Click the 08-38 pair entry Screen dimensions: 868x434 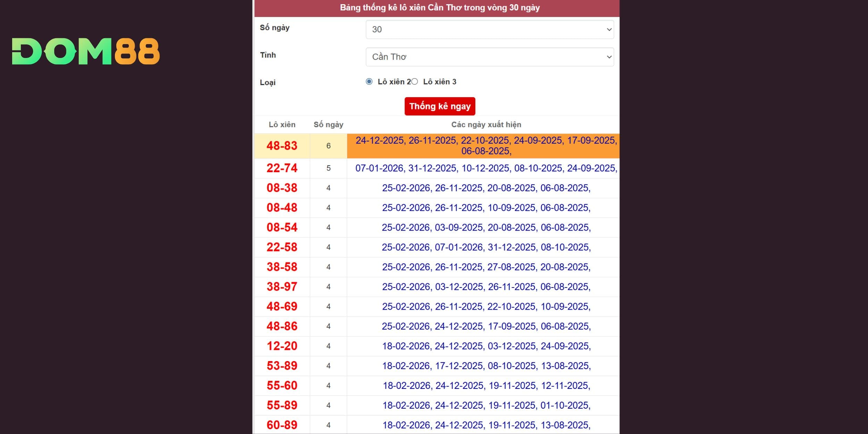(x=282, y=188)
